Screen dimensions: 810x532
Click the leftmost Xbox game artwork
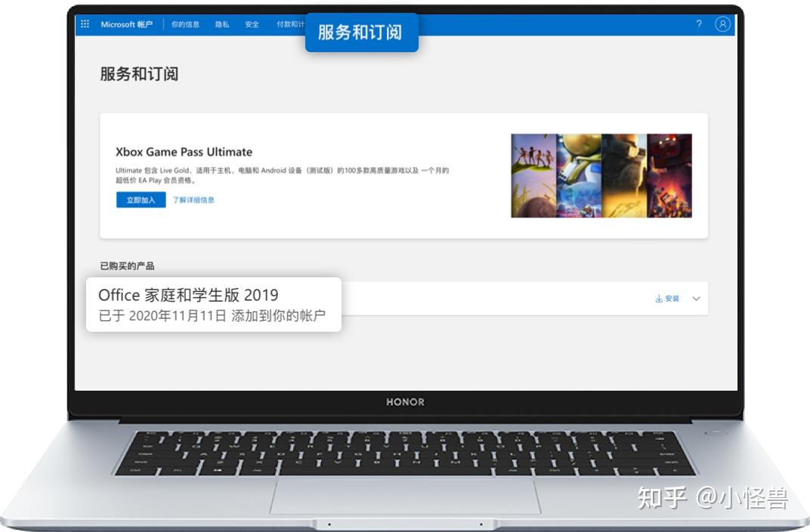tap(533, 176)
